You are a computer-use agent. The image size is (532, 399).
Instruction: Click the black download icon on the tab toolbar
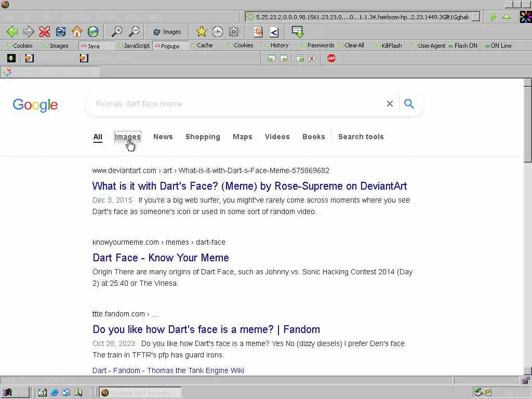point(11,58)
